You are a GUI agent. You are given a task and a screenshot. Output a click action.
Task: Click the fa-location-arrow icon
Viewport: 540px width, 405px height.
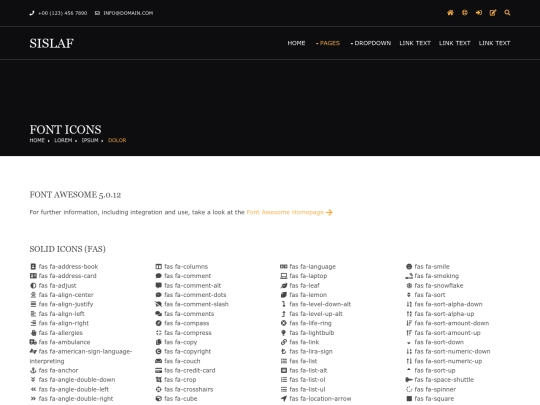click(x=283, y=399)
